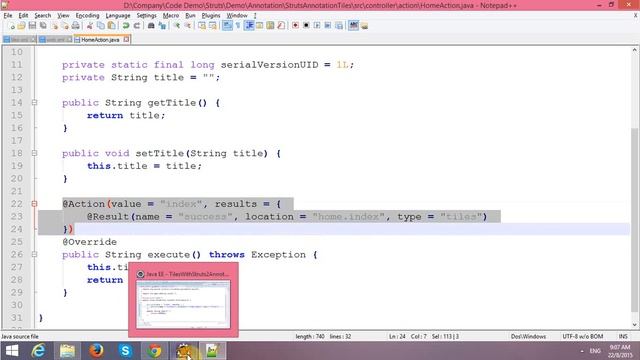Click the Close document toolbar icon
The image size is (640, 360).
pos(55,26)
